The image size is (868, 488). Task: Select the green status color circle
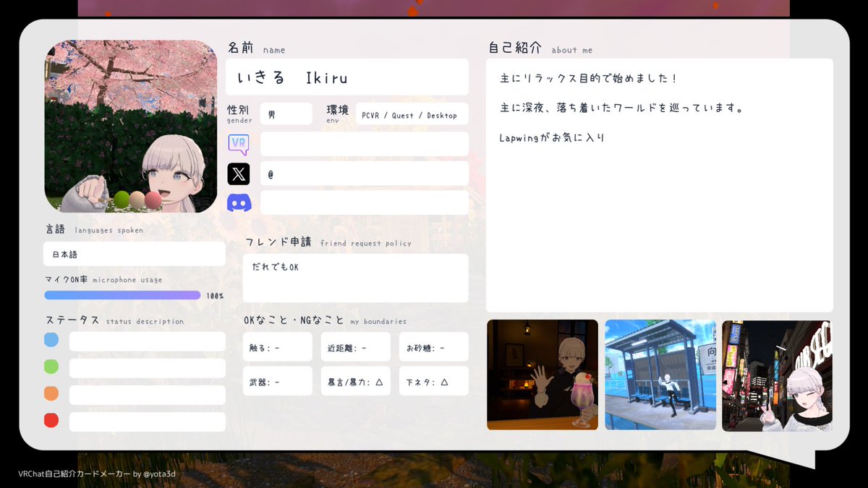51,367
